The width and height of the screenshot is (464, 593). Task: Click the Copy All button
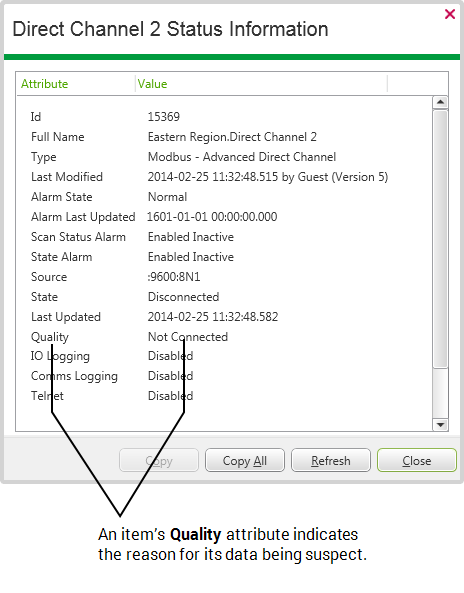coord(245,460)
